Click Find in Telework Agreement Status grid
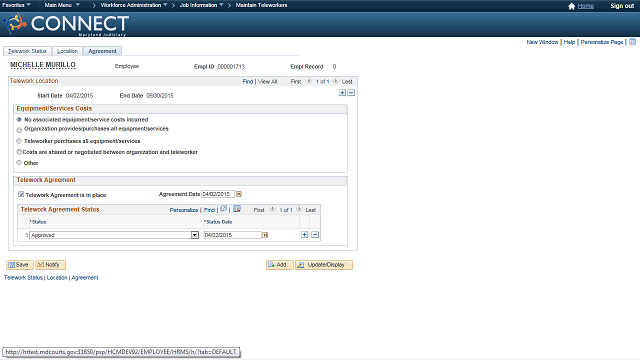This screenshot has width=640, height=360. (209, 210)
